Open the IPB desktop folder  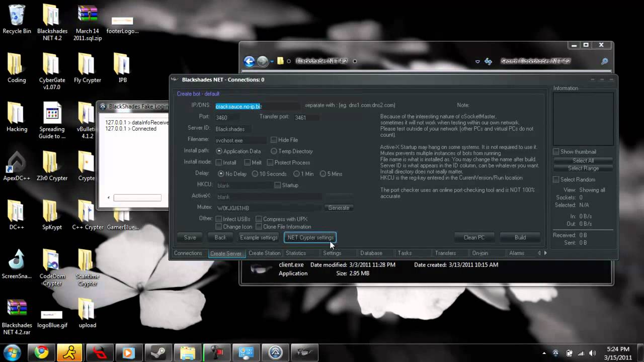click(x=122, y=68)
